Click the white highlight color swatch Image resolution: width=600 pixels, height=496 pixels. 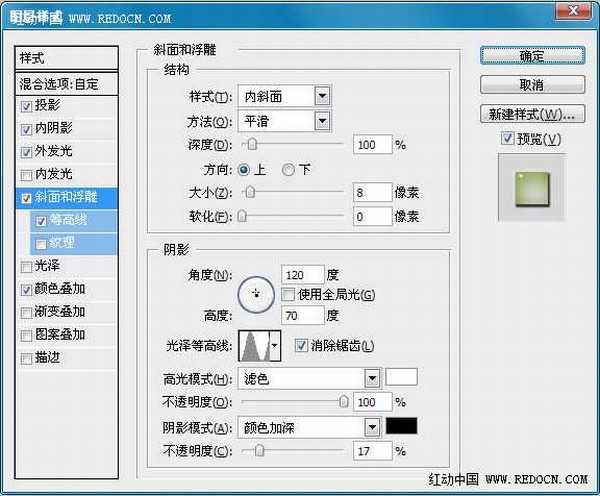(x=402, y=378)
